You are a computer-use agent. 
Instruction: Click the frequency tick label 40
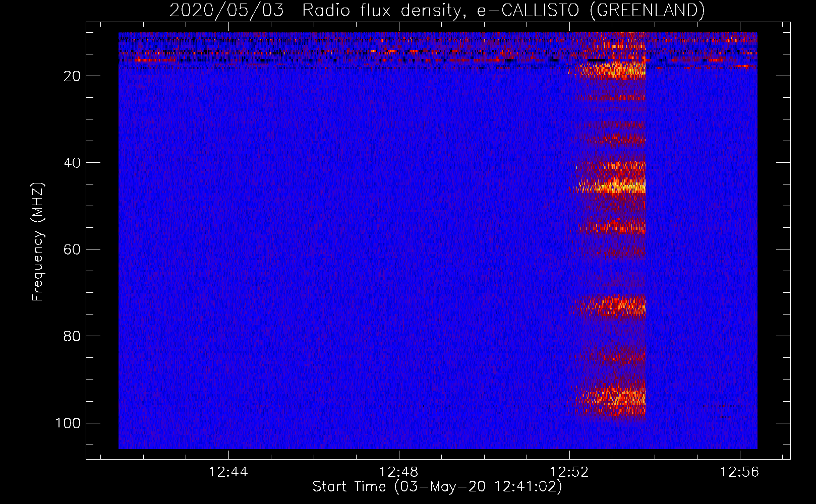(x=72, y=163)
